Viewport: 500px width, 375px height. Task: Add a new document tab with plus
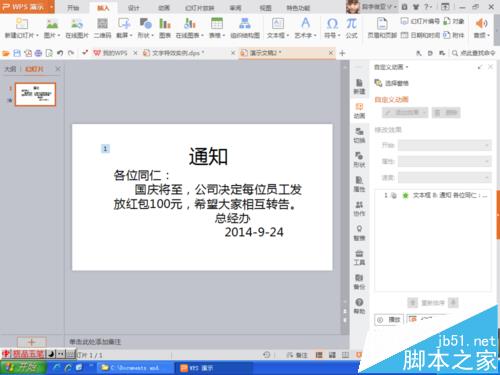[x=342, y=53]
